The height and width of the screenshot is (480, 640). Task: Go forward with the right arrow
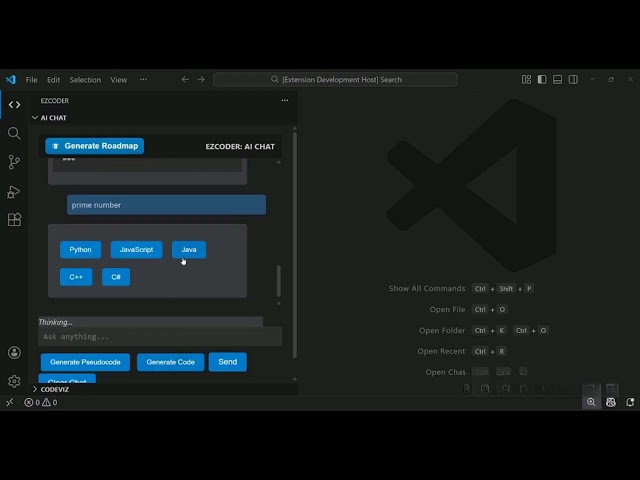[201, 80]
